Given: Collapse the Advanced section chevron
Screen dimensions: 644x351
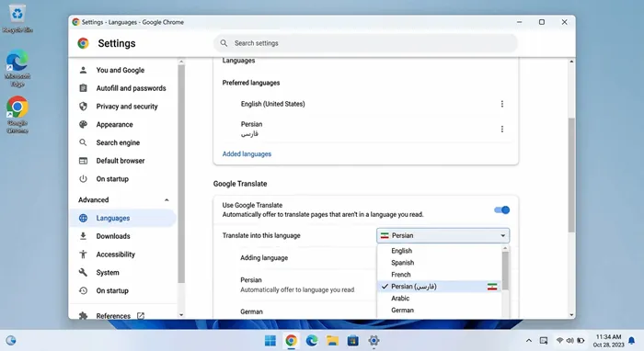Looking at the screenshot, I should 167,200.
